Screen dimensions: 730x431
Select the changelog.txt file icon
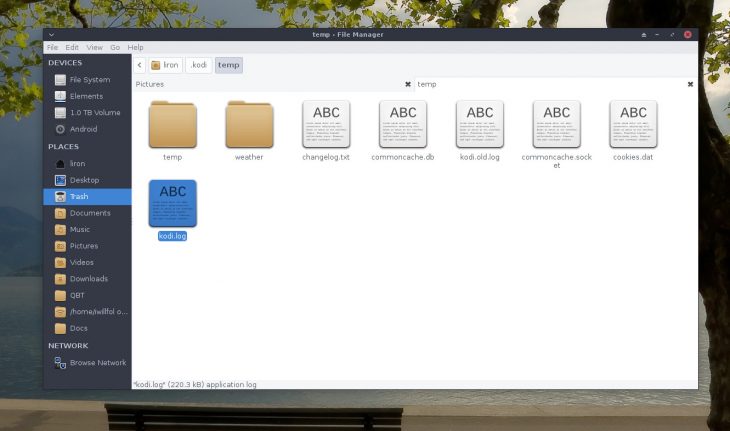(326, 124)
